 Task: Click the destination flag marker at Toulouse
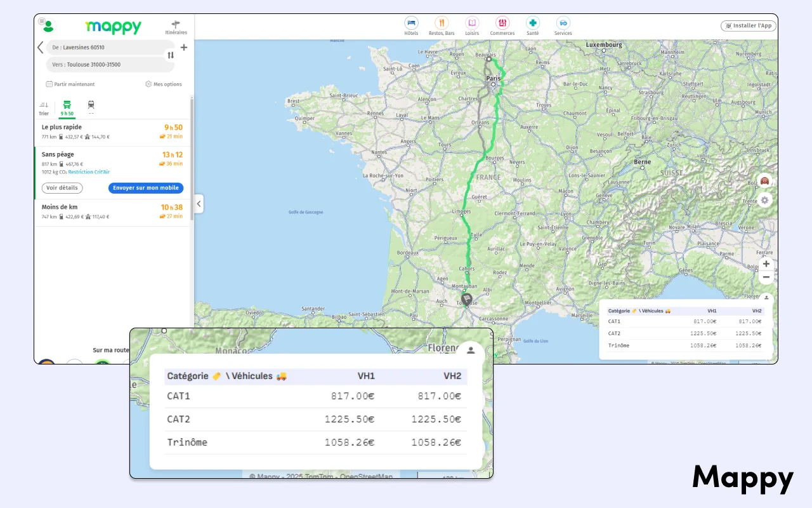[x=467, y=299]
